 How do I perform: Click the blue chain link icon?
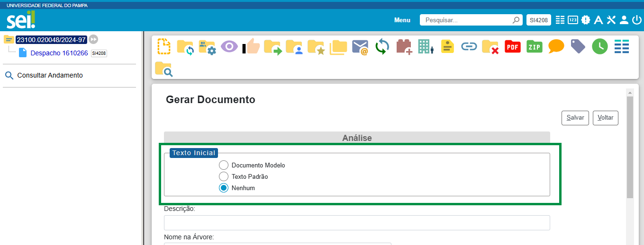click(x=469, y=47)
